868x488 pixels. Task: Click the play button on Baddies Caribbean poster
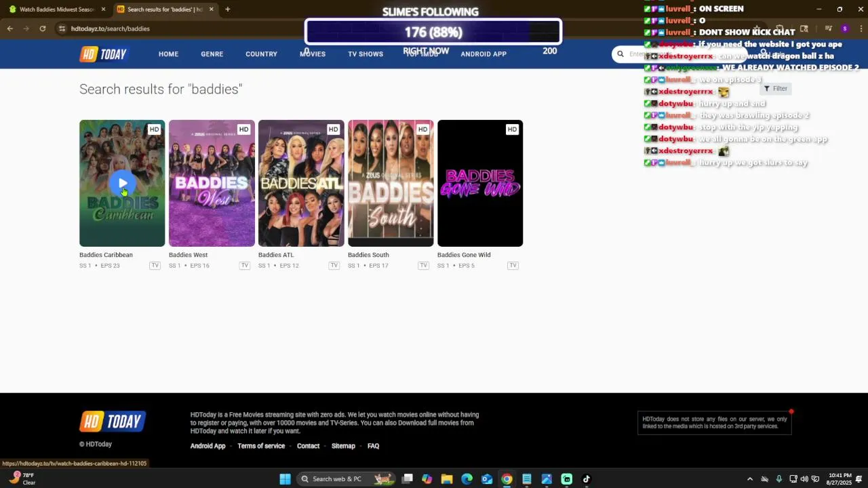(x=122, y=183)
